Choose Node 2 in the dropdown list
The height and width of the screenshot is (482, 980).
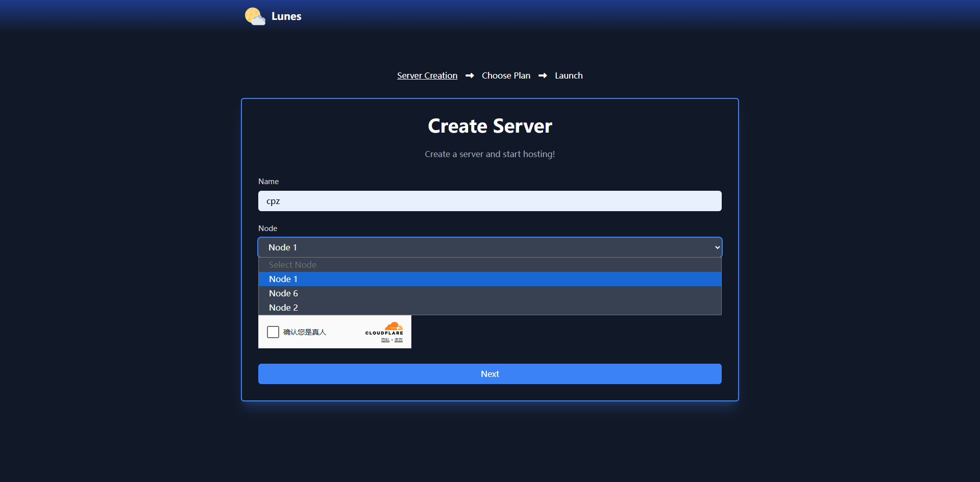283,308
